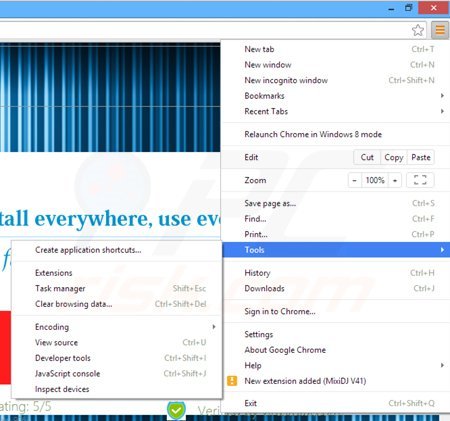Open History from the menu
The width and height of the screenshot is (450, 421).
pos(336,273)
